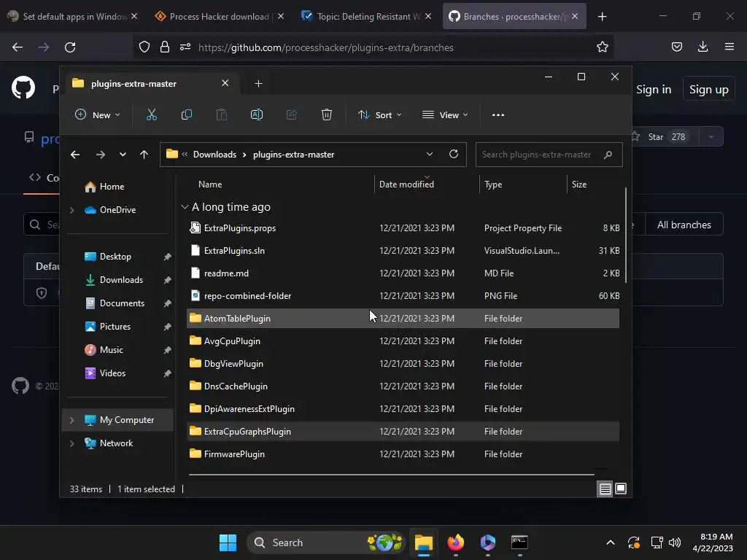This screenshot has width=747, height=560.
Task: Open the See more three-dots menu
Action: pyautogui.click(x=498, y=114)
